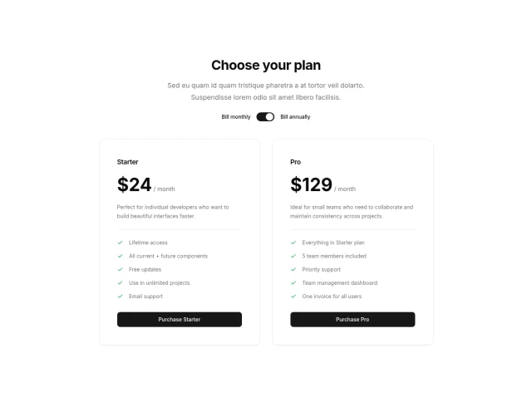The width and height of the screenshot is (532, 402).
Task: Select the Bill annually label
Action: click(x=295, y=117)
